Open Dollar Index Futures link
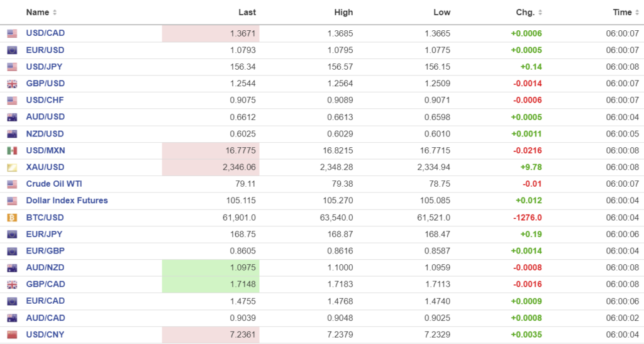 pos(67,201)
